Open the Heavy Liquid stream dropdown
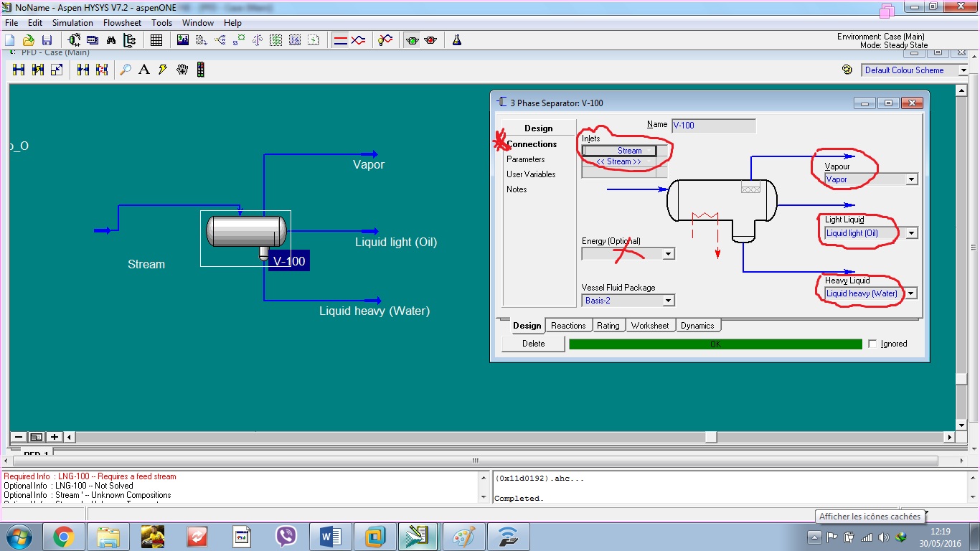Image resolution: width=980 pixels, height=551 pixels. (911, 293)
